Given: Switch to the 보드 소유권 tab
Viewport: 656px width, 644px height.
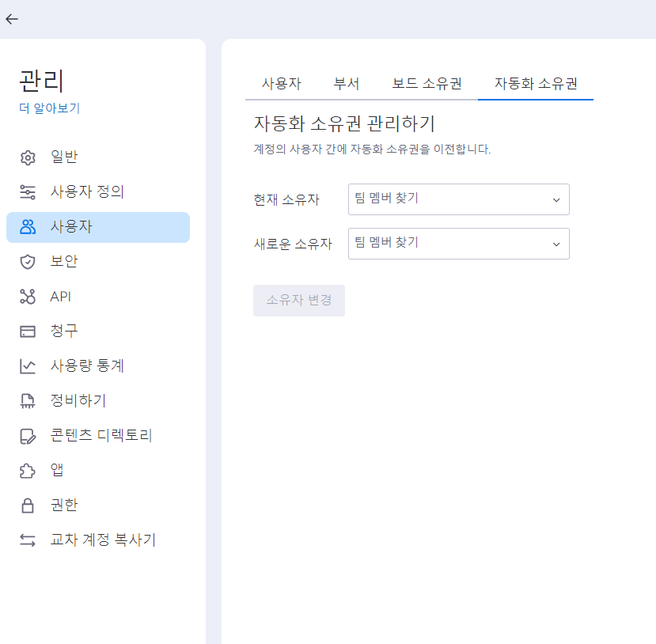Looking at the screenshot, I should pyautogui.click(x=427, y=84).
